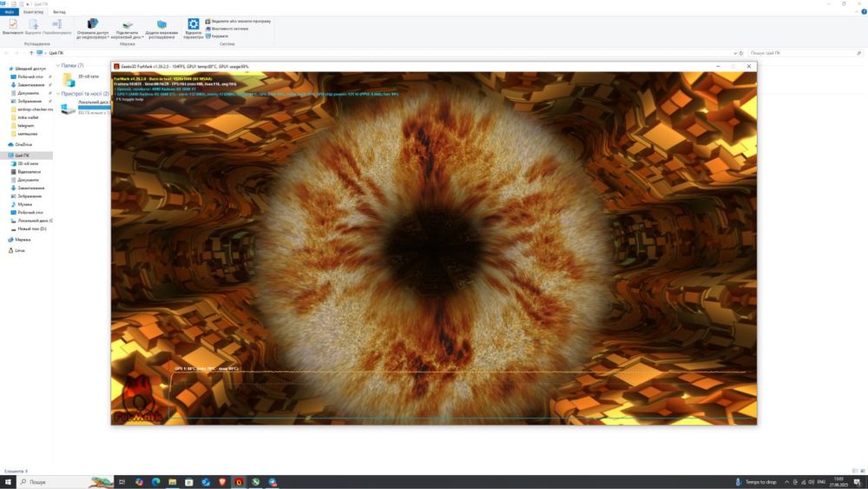Click Керувати in the System group
This screenshot has width=868, height=489.
[x=217, y=36]
